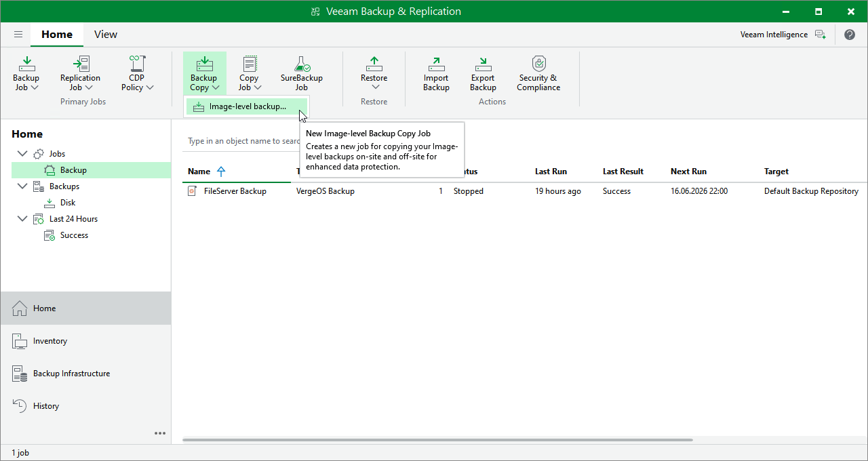Viewport: 868px width, 461px height.
Task: Toggle the Backup Copy dropdown arrow
Action: pyautogui.click(x=216, y=87)
